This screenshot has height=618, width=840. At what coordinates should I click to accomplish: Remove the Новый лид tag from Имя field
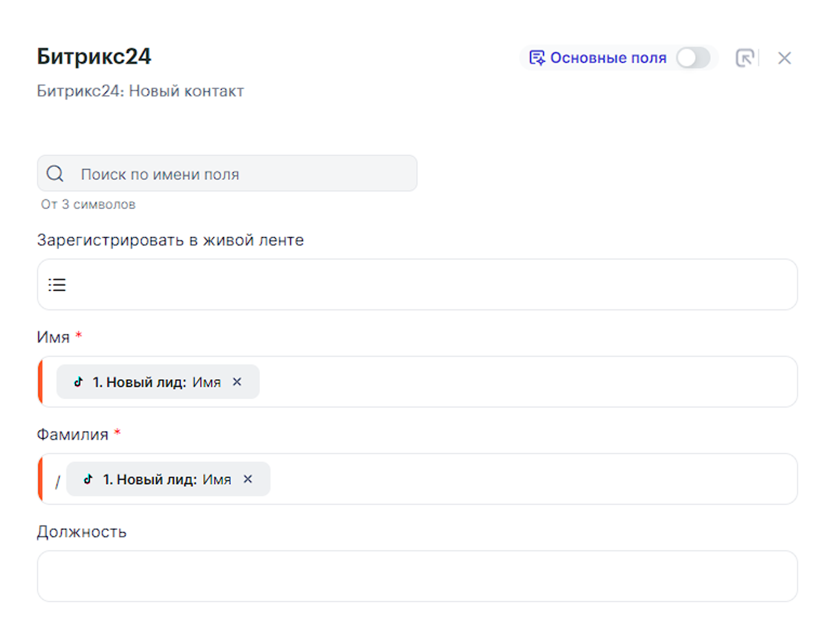[237, 382]
